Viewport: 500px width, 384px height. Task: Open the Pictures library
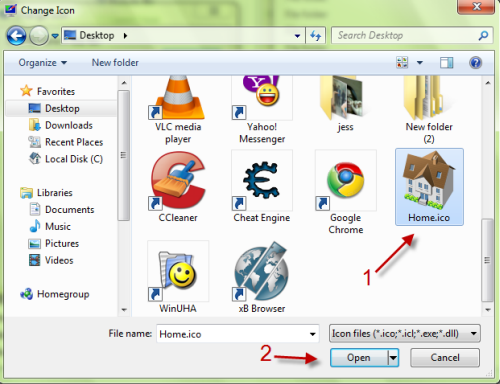54,243
